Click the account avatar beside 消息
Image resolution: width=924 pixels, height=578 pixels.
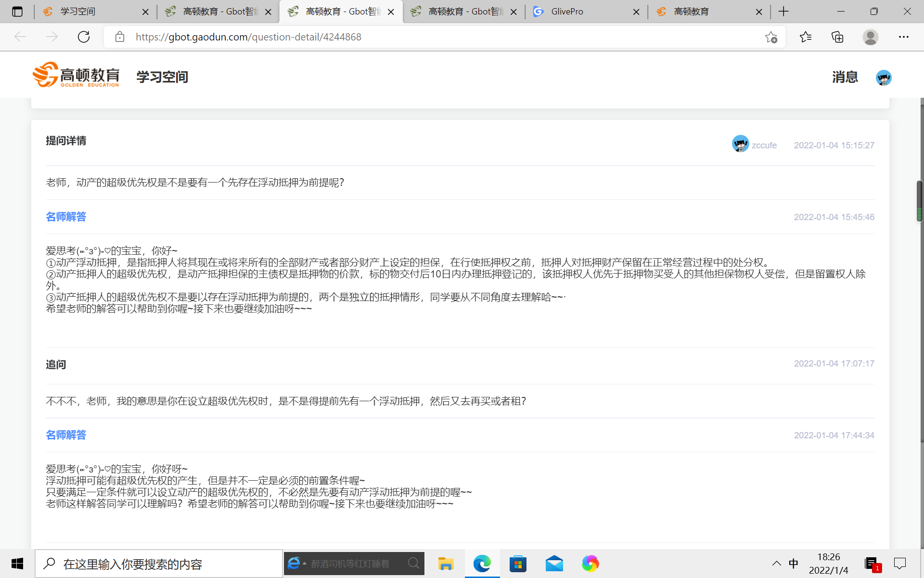pyautogui.click(x=884, y=78)
